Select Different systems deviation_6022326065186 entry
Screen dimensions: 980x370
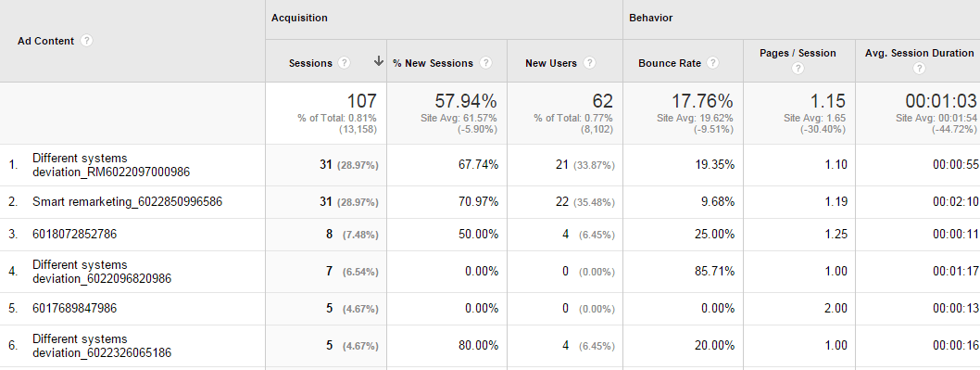102,346
